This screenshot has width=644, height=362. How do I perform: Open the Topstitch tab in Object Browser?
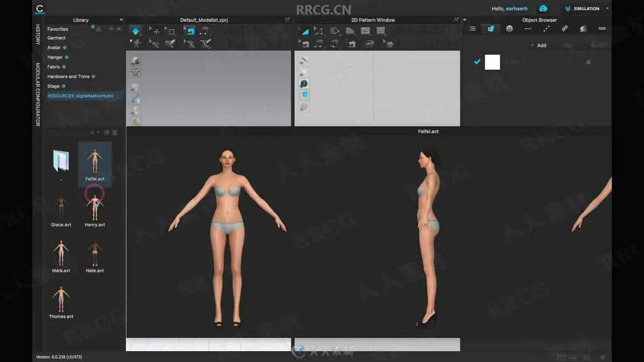(x=546, y=29)
